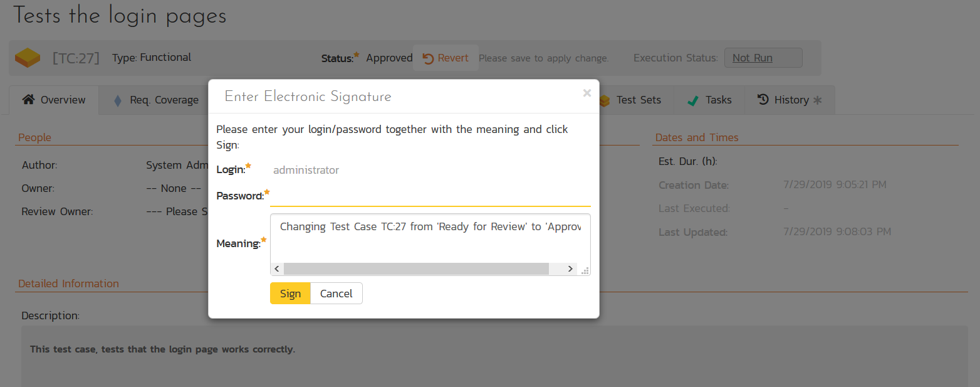Open the Not Run execution status link

point(752,58)
